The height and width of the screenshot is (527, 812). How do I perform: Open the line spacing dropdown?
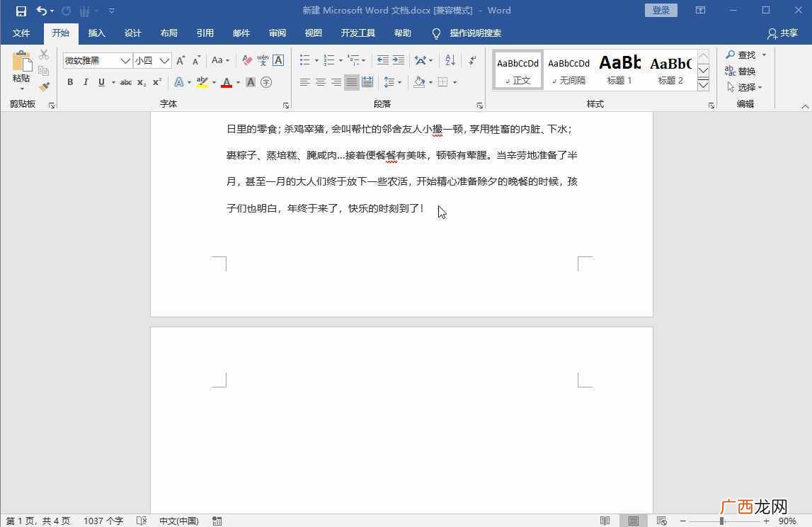click(x=392, y=82)
